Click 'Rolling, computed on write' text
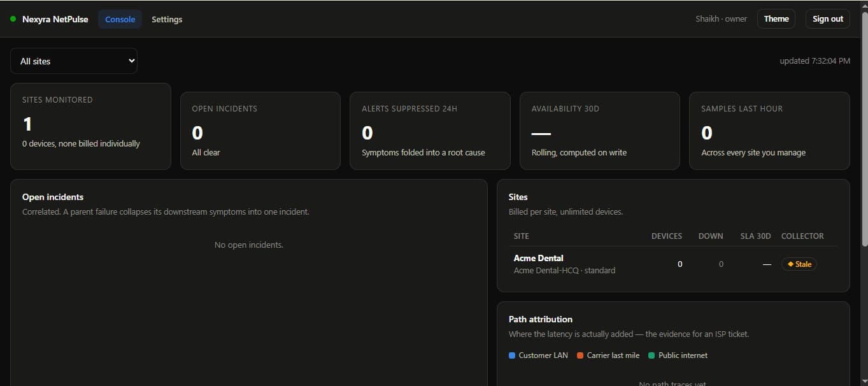This screenshot has width=868, height=386. (x=579, y=152)
